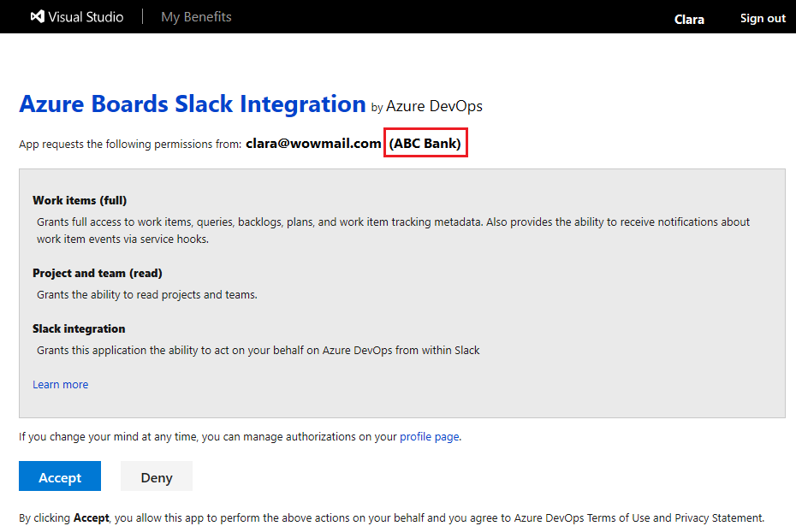796x532 pixels.
Task: Click the Slack integration permission heading
Action: [79, 328]
